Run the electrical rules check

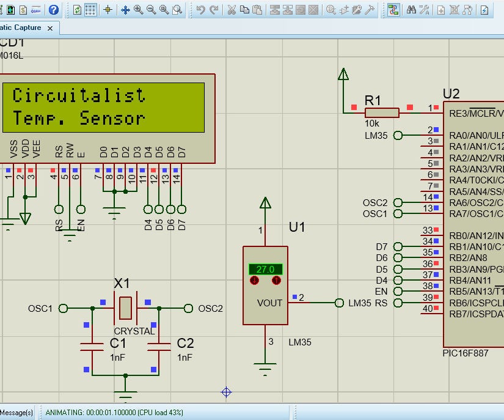click(484, 9)
